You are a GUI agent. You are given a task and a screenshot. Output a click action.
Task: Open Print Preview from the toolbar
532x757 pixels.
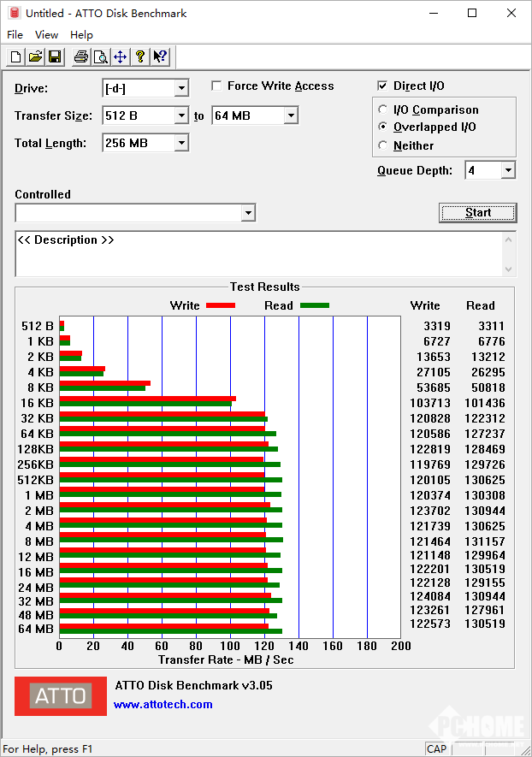100,57
